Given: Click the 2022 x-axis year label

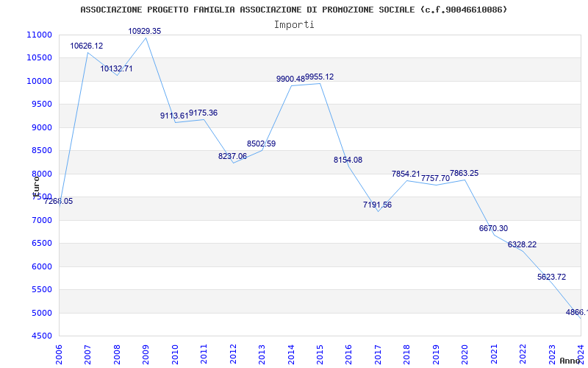Looking at the screenshot, I should tap(523, 354).
